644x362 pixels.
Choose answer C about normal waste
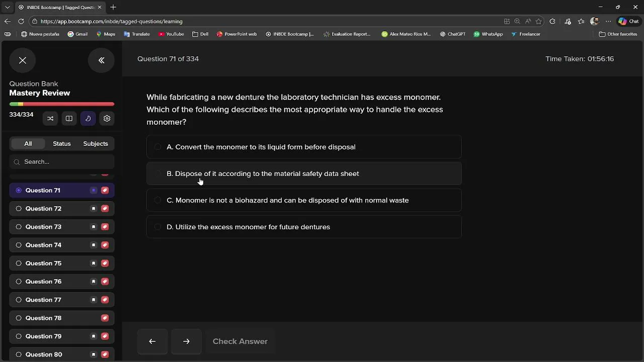[158, 200]
